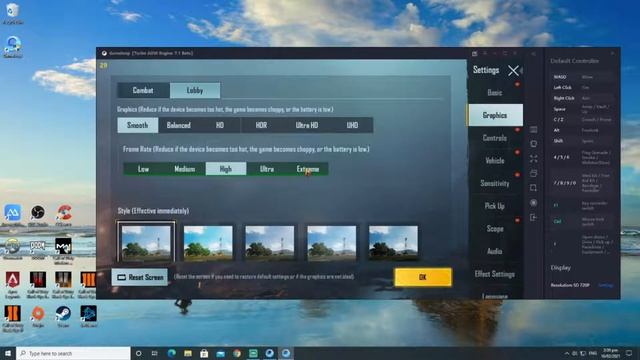The width and height of the screenshot is (640, 360).
Task: Open Chrome from the taskbar
Action: (x=237, y=353)
